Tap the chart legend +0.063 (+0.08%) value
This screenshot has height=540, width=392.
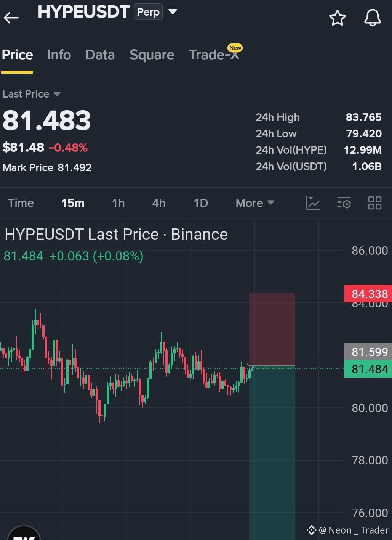click(96, 256)
